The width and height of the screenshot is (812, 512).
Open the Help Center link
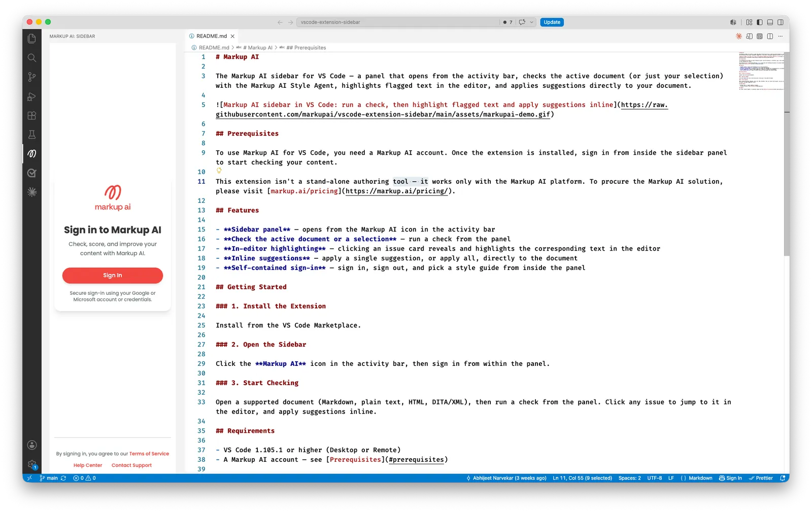88,465
